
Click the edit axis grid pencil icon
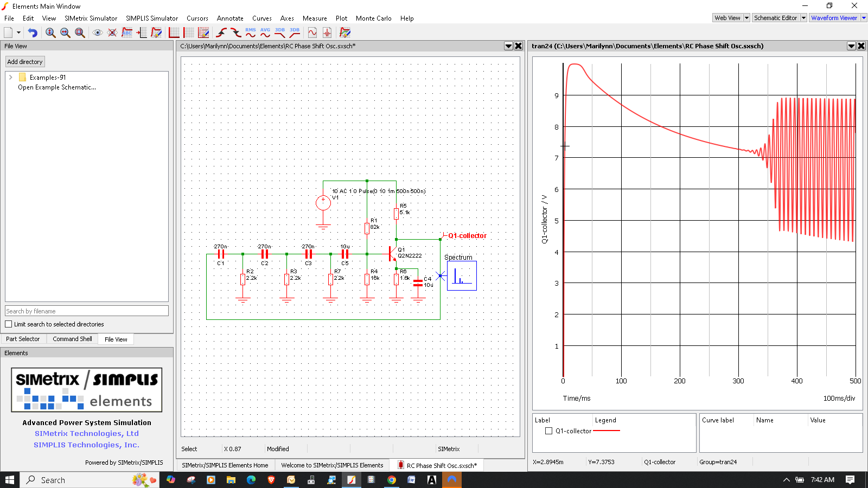[203, 33]
